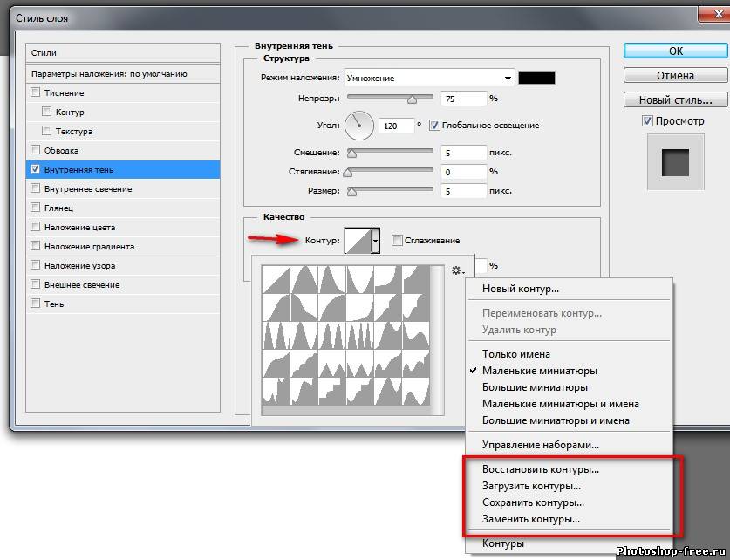Screen dimensions: 730x560
Task: Toggle the Глобальное освещение checkbox
Action: coord(434,126)
